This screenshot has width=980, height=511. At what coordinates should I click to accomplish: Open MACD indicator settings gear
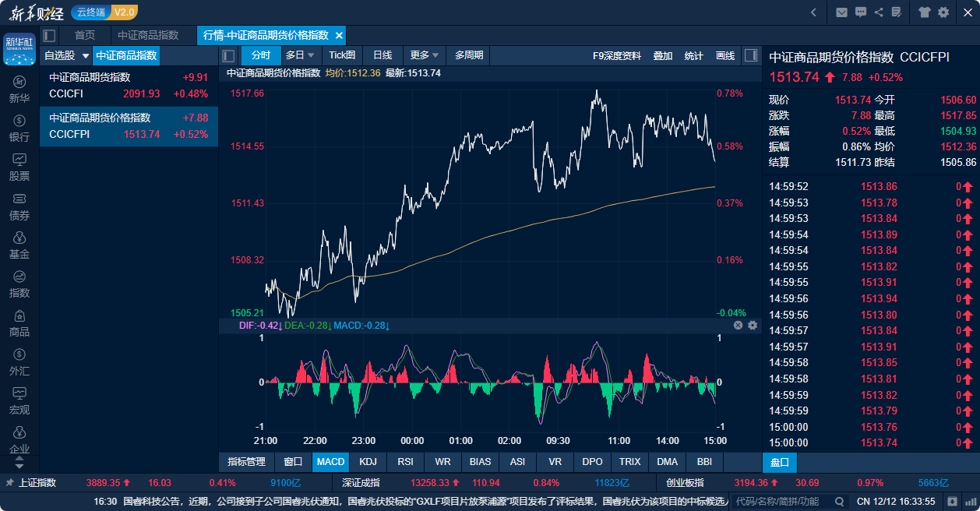coord(753,325)
